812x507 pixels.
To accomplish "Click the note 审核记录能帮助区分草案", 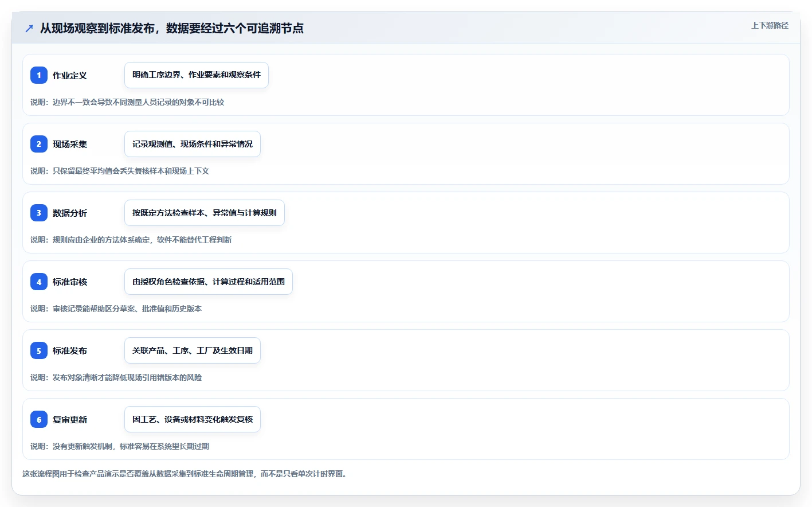I will 116,309.
